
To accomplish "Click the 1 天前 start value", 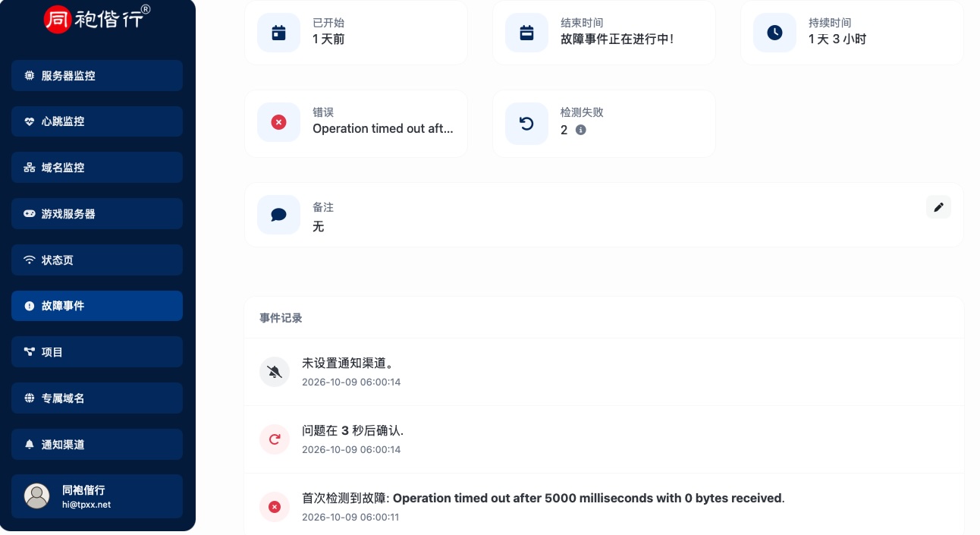I will 328,39.
